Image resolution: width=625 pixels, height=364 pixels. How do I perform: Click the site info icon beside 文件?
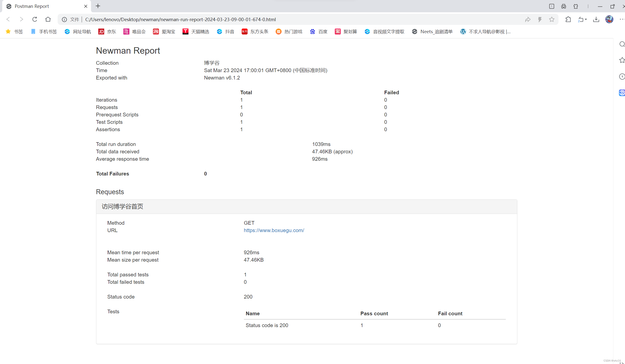pos(64,19)
